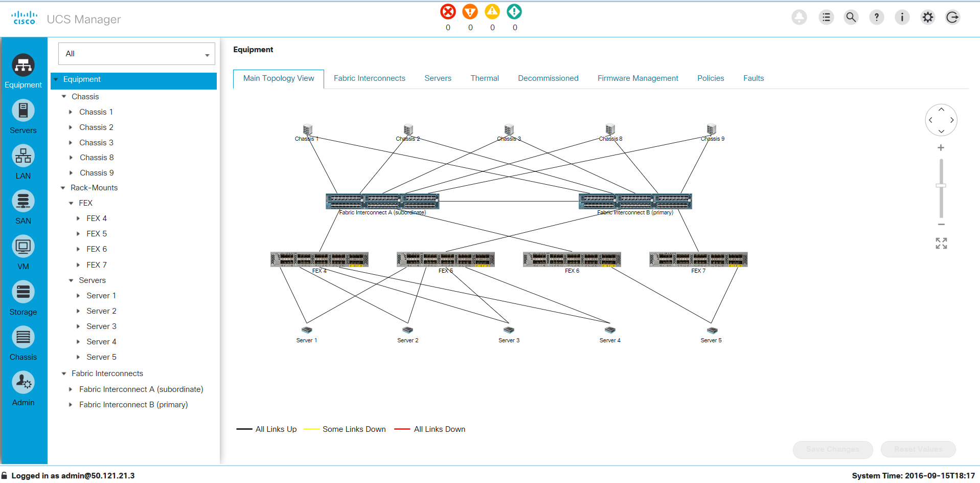Select the FEX 6 device in topology
Screen dimensions: 980x483
[572, 259]
